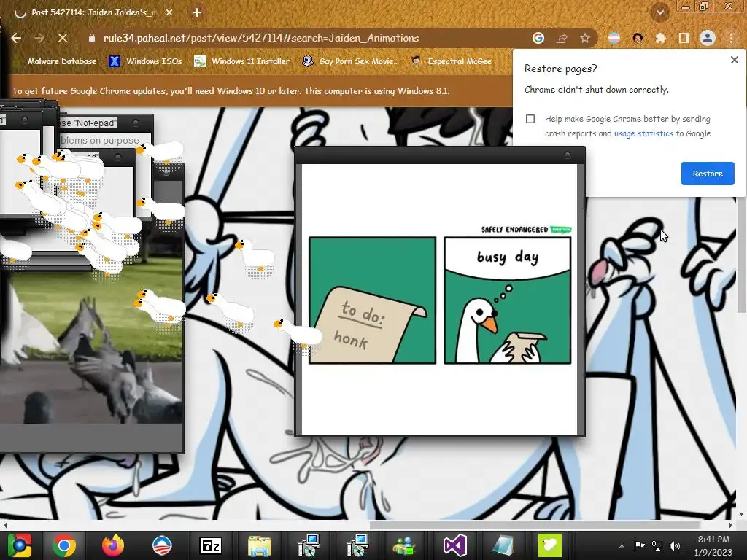The image size is (747, 560).
Task: Open the usage statistics link
Action: pyautogui.click(x=643, y=134)
